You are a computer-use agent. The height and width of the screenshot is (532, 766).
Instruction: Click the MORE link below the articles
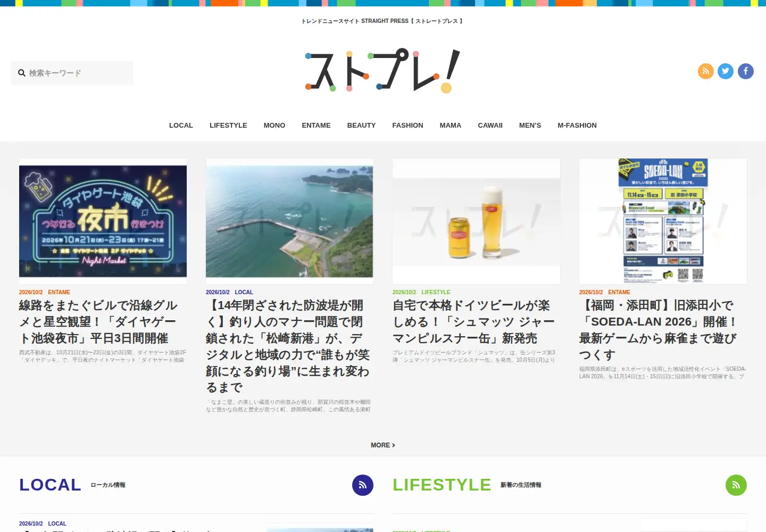click(x=383, y=445)
